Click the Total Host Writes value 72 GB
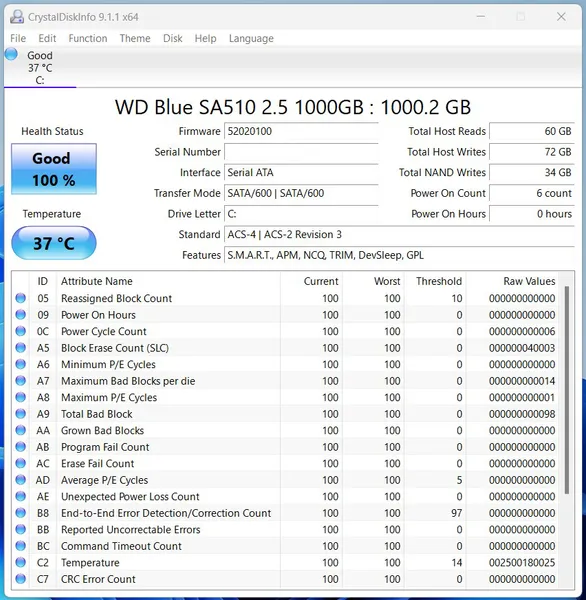 tap(532, 152)
